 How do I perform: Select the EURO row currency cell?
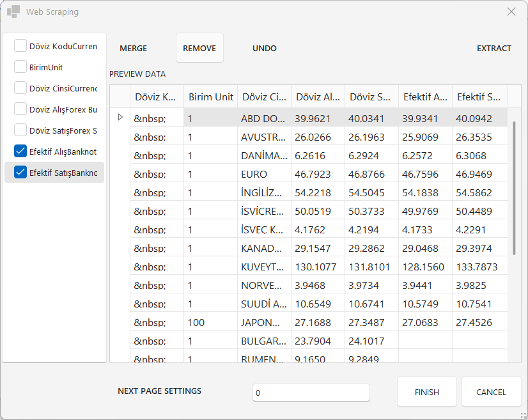(264, 174)
